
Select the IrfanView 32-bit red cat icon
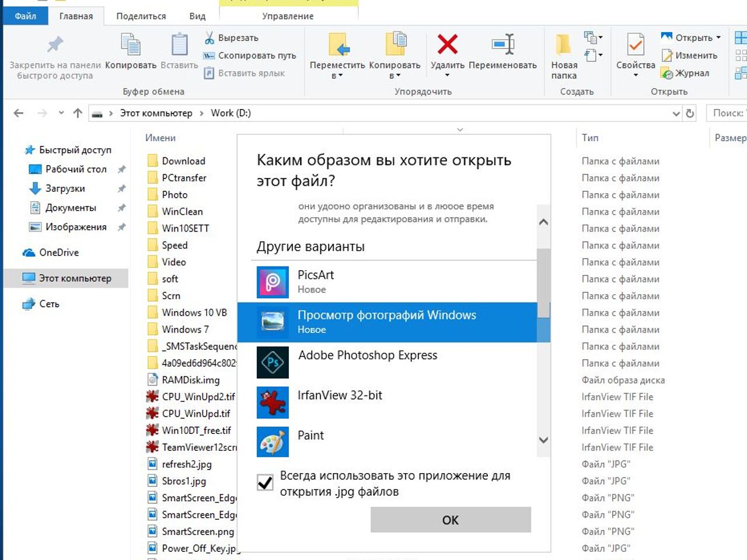273,402
